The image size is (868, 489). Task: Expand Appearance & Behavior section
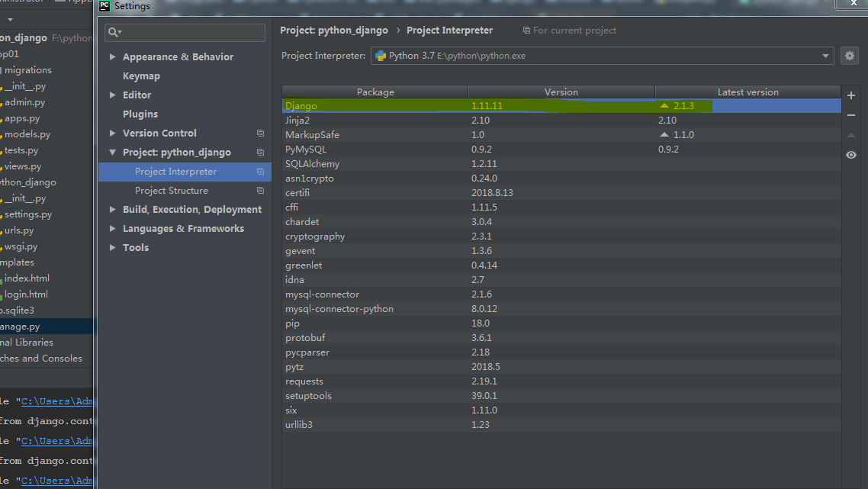(x=112, y=56)
